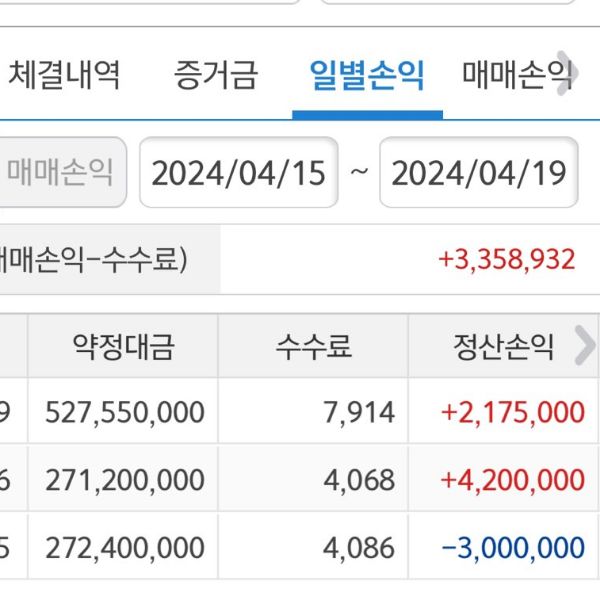Select the 일별손익 tab

coord(367,75)
